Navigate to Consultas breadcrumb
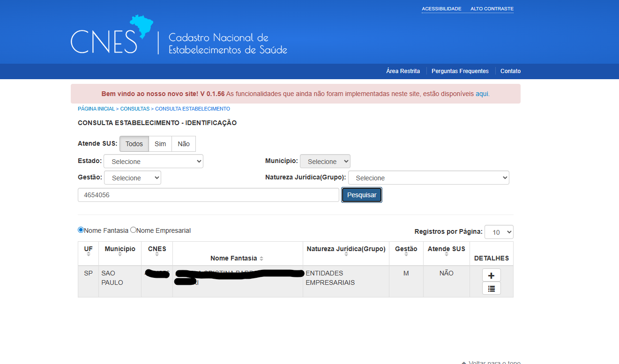Image resolution: width=619 pixels, height=364 pixels. (135, 109)
